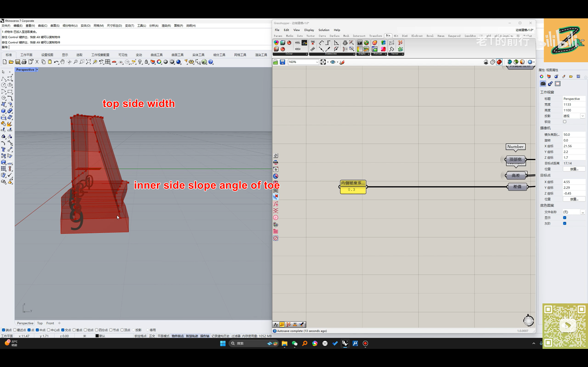Image resolution: width=588 pixels, height=367 pixels.
Task: Open the 投影 projection dropdown arrow
Action: point(583,116)
